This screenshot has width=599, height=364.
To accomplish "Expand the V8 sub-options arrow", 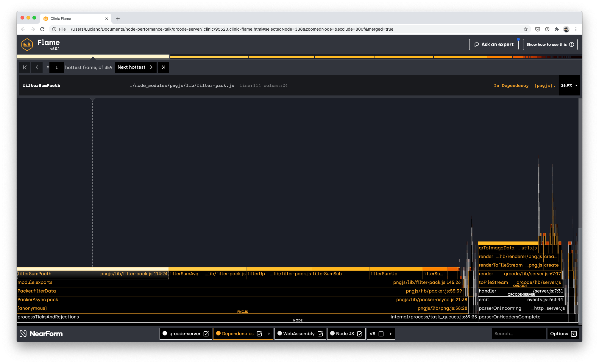I will point(391,334).
